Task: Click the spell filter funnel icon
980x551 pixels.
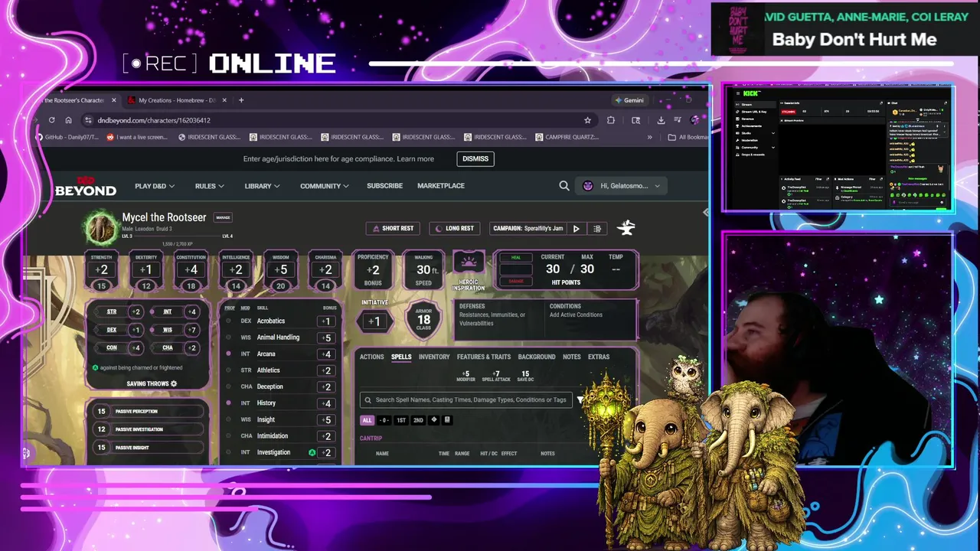Action: (580, 399)
